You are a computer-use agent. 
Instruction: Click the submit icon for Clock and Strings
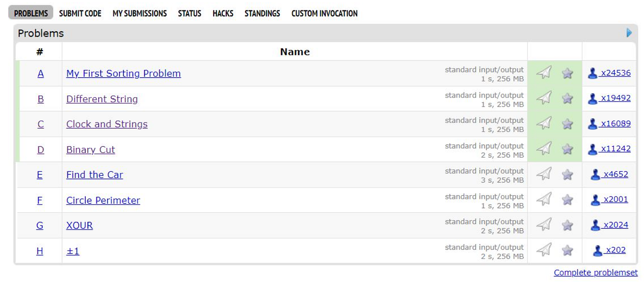click(x=544, y=123)
